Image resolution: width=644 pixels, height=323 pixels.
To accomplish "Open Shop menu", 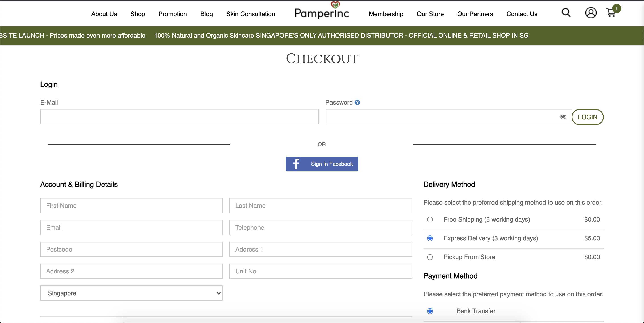I will point(138,14).
